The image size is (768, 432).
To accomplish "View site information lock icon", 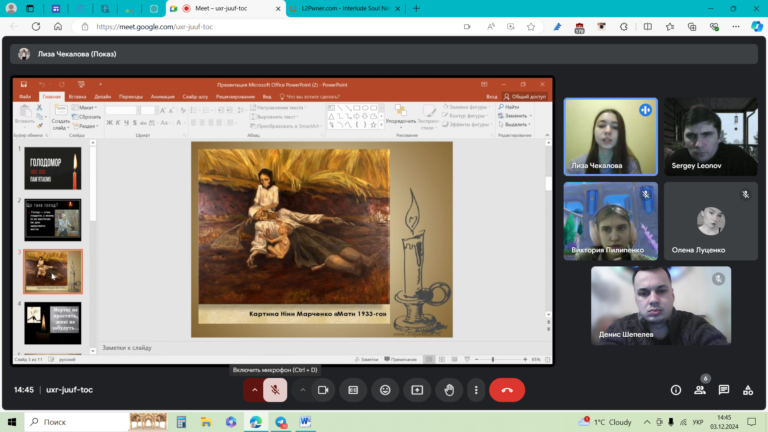I will tap(85, 26).
